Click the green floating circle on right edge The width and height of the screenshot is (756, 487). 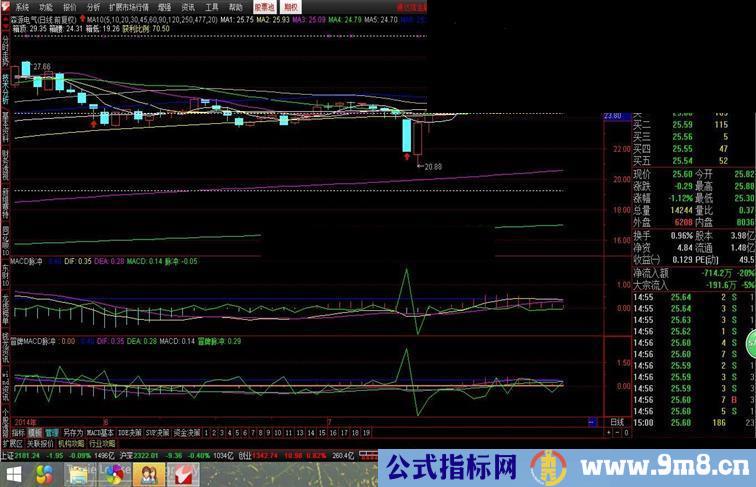click(750, 345)
